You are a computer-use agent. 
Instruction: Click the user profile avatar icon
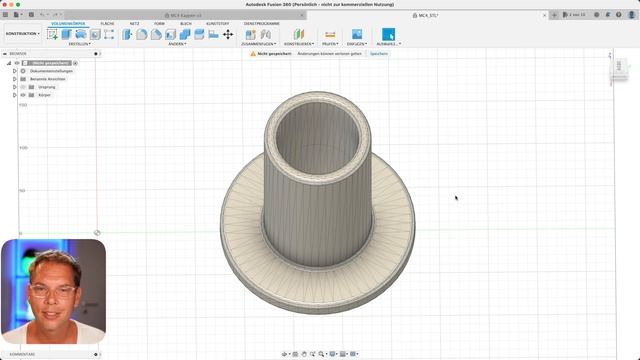[631, 15]
